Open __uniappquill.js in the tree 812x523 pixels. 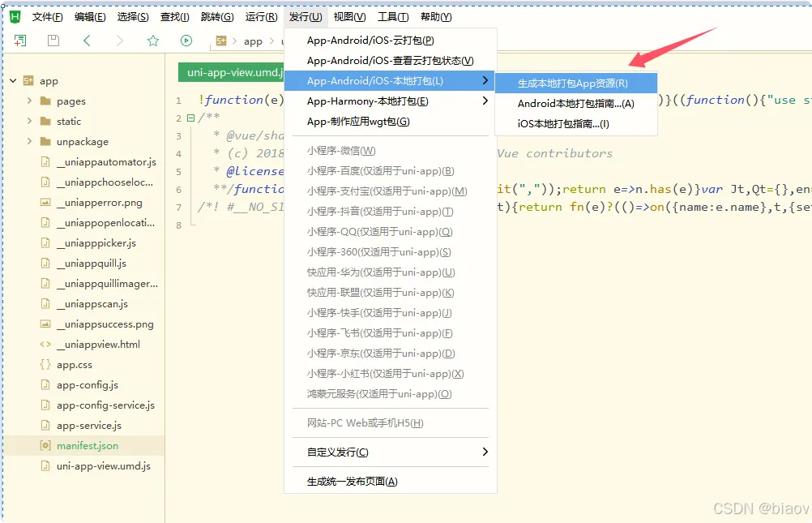coord(92,264)
